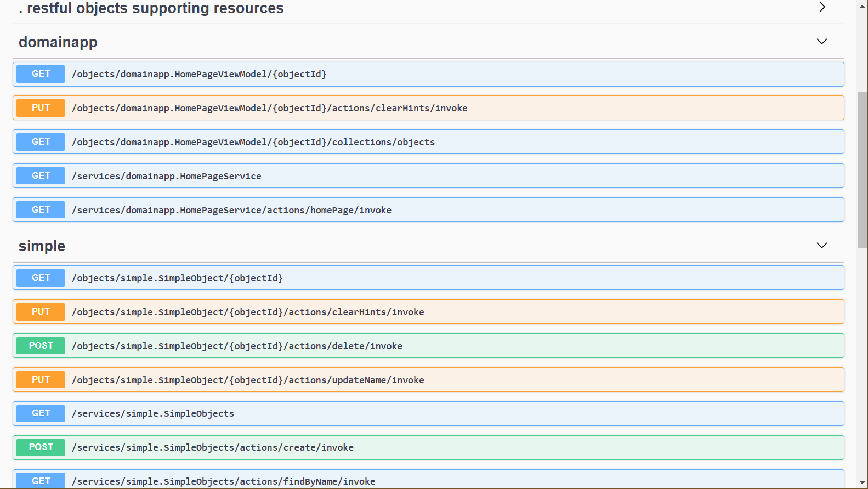Expand PUT SimpleObject clearHints invoke row
Screen dimensions: 868x489
[x=248, y=312]
